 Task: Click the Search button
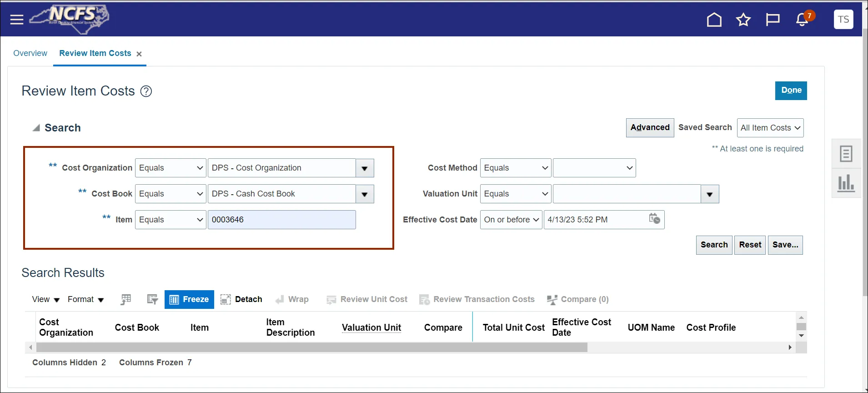[713, 245]
